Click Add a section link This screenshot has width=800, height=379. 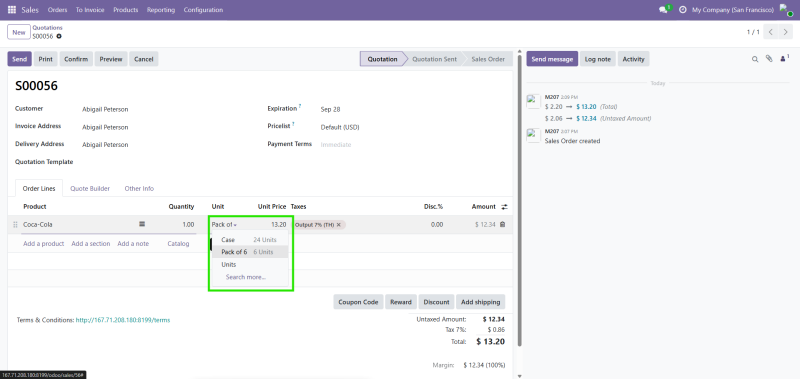(x=91, y=244)
